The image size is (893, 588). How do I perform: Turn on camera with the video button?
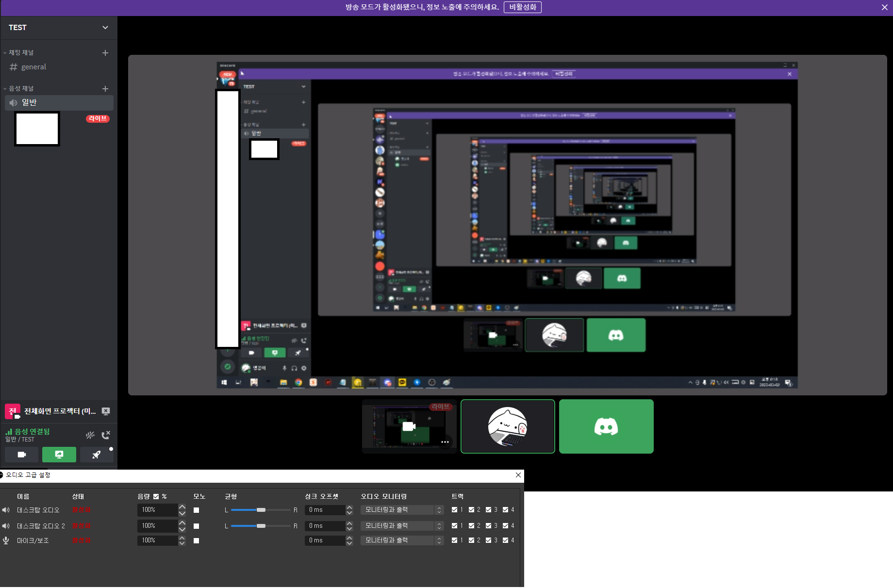(x=21, y=455)
